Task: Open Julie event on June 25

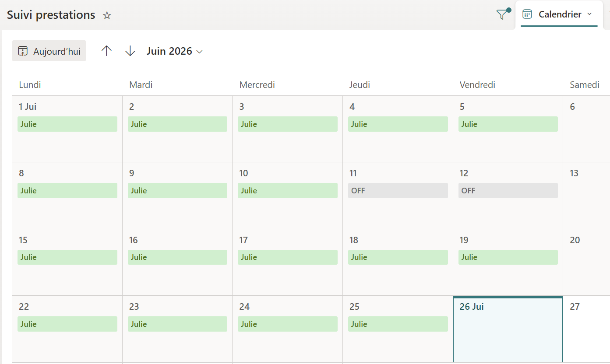Action: (398, 324)
